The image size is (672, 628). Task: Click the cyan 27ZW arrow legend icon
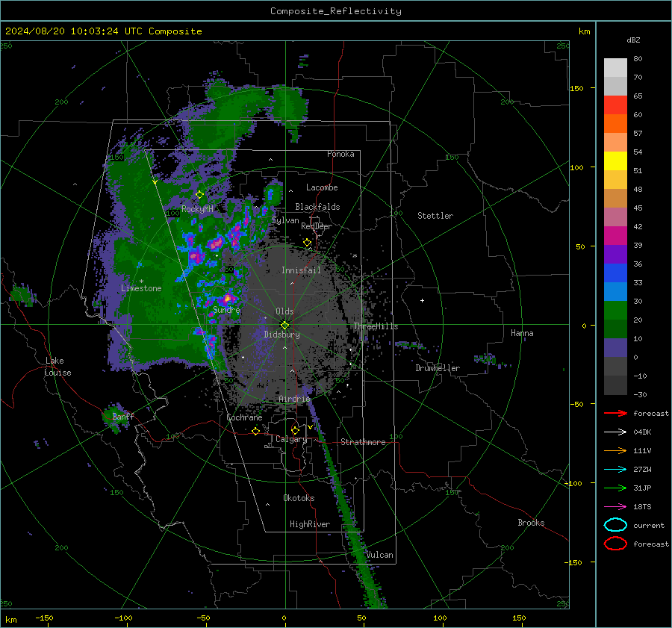click(x=615, y=470)
